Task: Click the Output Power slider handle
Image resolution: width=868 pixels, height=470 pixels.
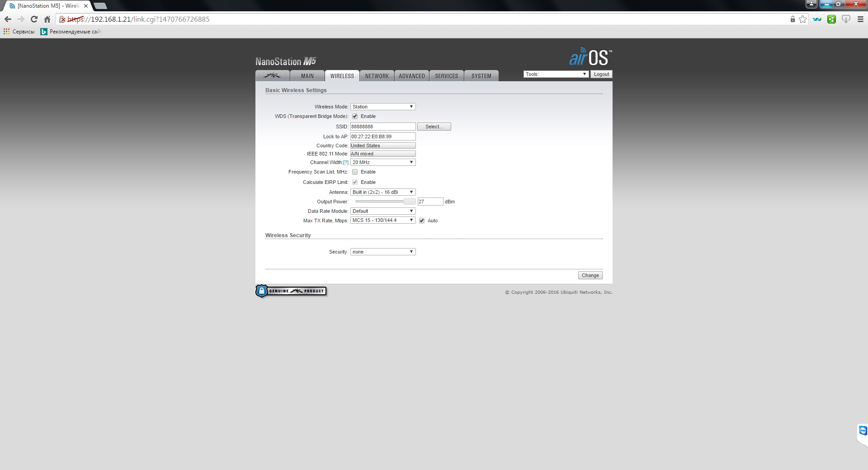Action: click(x=409, y=202)
